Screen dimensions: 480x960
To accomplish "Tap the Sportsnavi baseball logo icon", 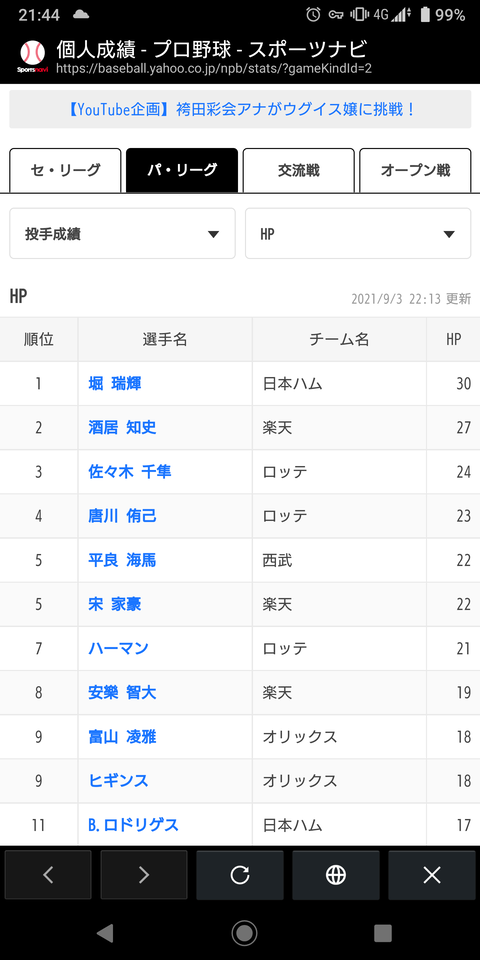I will pyautogui.click(x=32, y=56).
